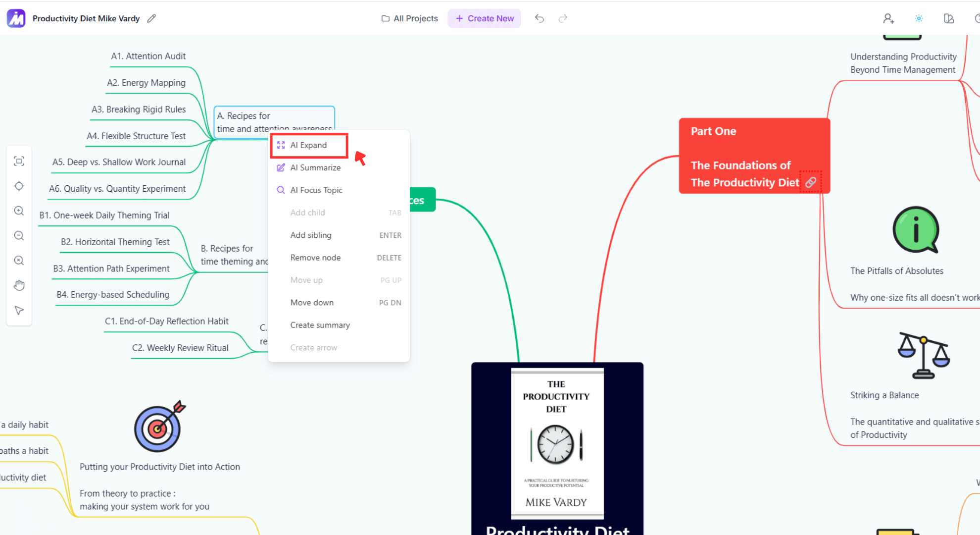Toggle light/dark theme with the sun icon

click(919, 18)
